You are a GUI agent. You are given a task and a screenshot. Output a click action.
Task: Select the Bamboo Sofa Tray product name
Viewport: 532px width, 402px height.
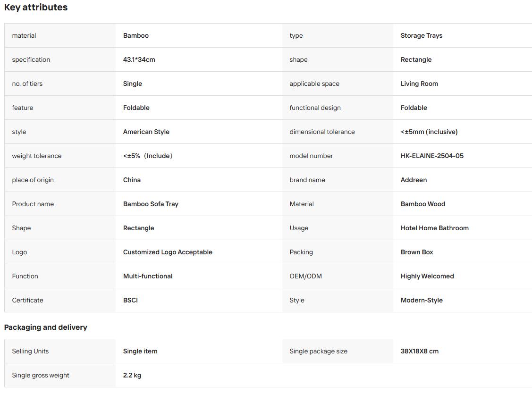click(151, 204)
